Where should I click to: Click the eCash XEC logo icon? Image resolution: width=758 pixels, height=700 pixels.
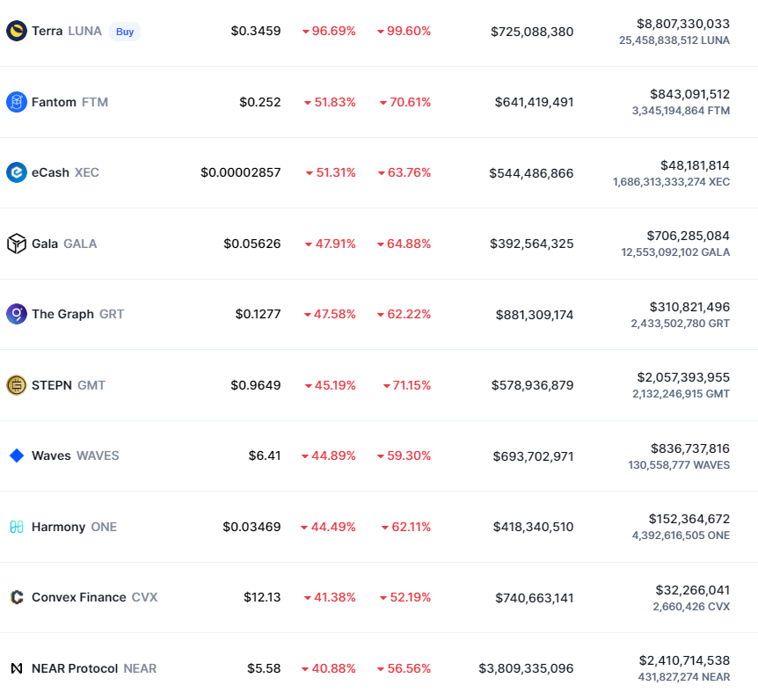[x=17, y=172]
